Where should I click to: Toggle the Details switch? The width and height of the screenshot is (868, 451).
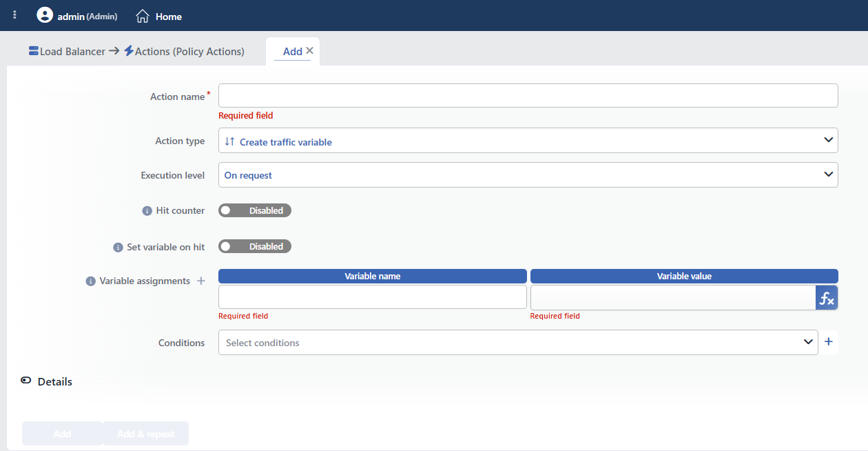(26, 381)
